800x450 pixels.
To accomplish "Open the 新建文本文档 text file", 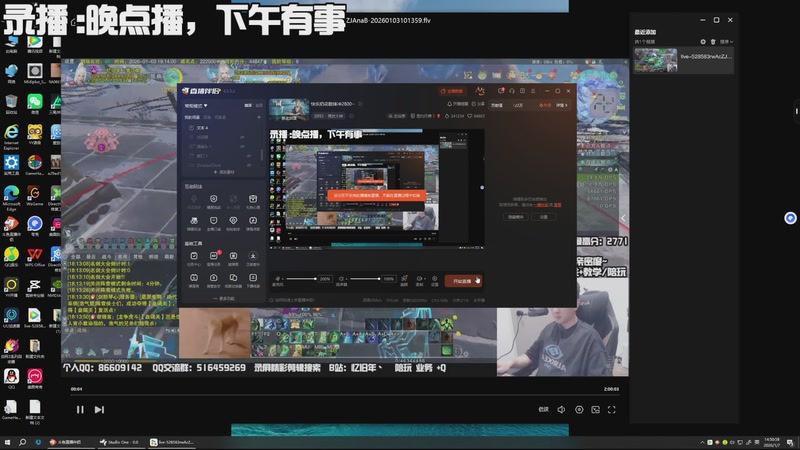I will point(35,412).
